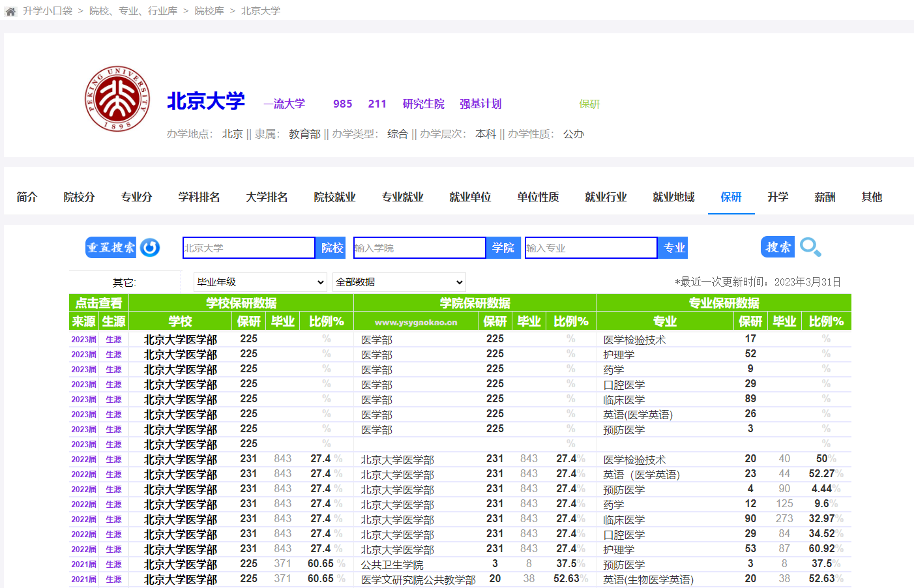
Task: Go to the 就业地域 tab
Action: pos(673,197)
